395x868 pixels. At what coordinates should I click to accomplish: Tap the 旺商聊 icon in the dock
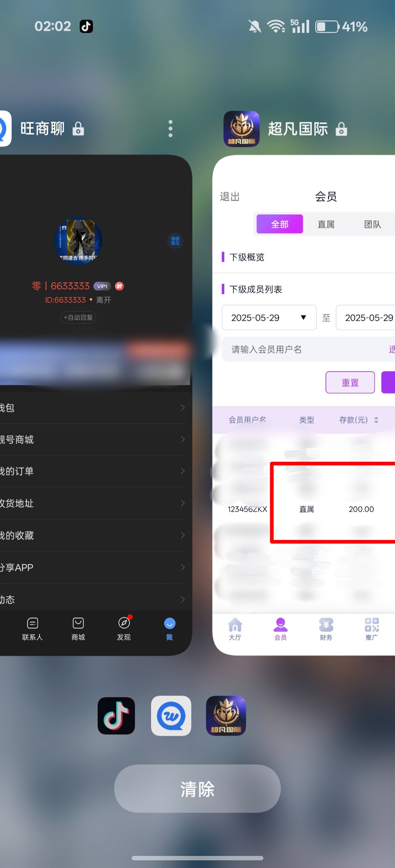point(171,716)
